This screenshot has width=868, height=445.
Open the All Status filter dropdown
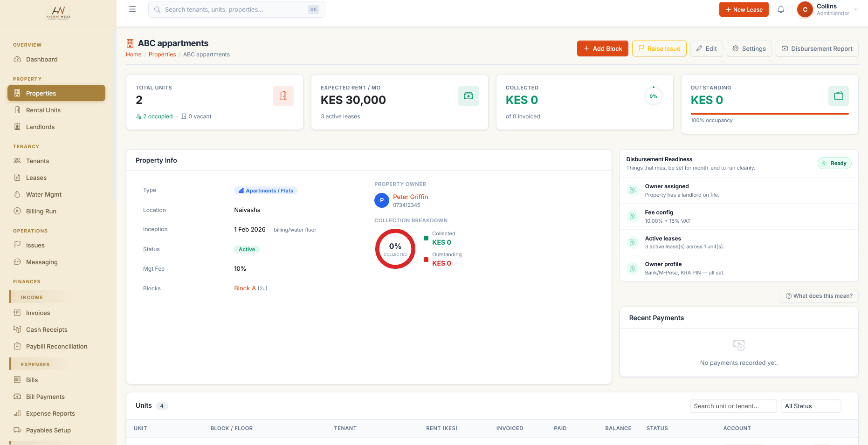811,406
